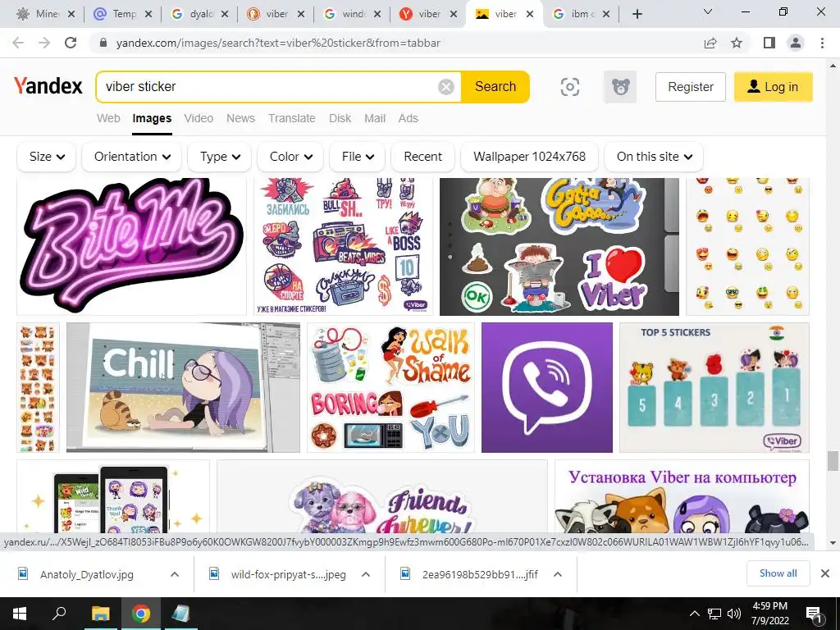Click the Yandex logo

48,86
